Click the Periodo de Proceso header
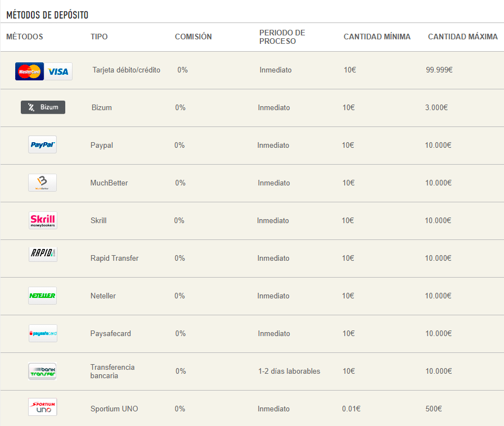This screenshot has height=426, width=504. click(282, 37)
